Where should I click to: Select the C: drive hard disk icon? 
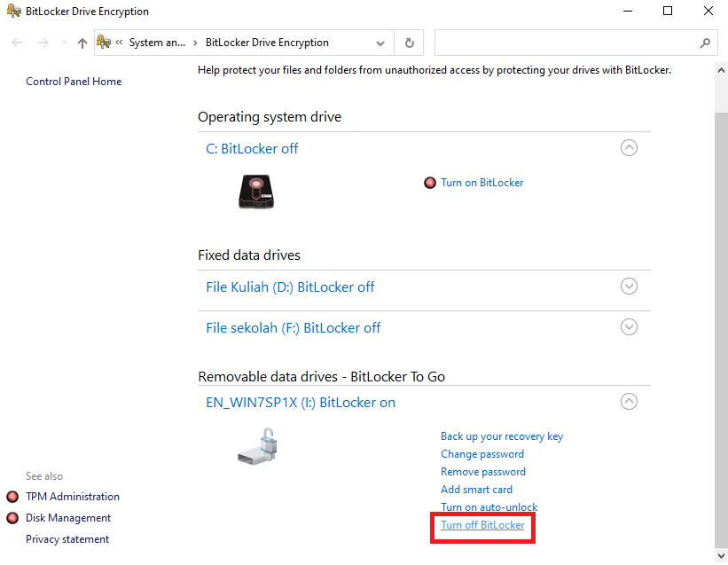[255, 190]
